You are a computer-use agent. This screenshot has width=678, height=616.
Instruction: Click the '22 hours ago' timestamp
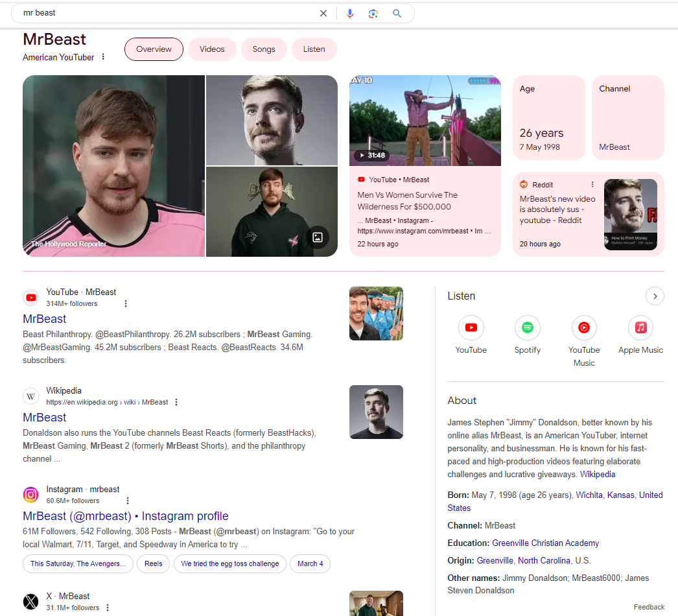coord(378,244)
